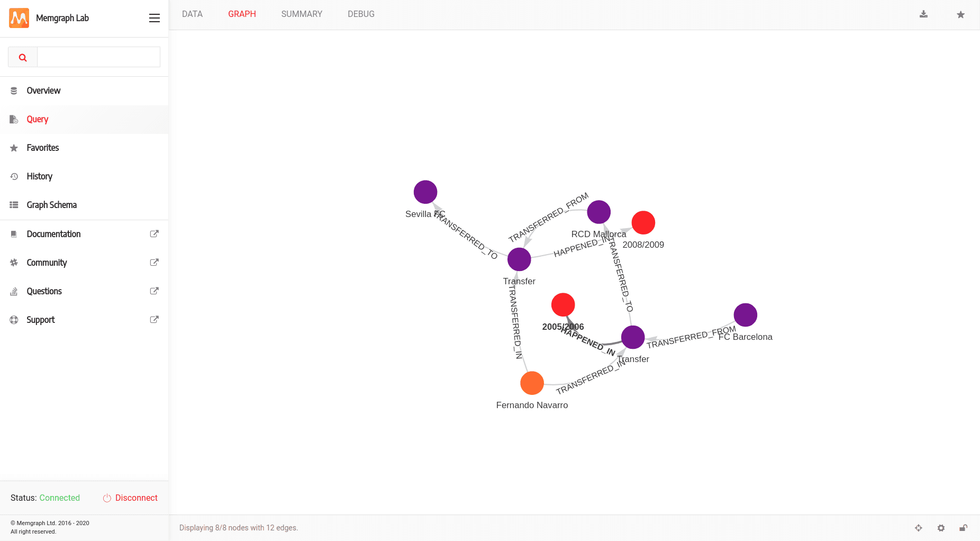Click the red search magnifier icon
The image size is (980, 541).
pyautogui.click(x=23, y=57)
